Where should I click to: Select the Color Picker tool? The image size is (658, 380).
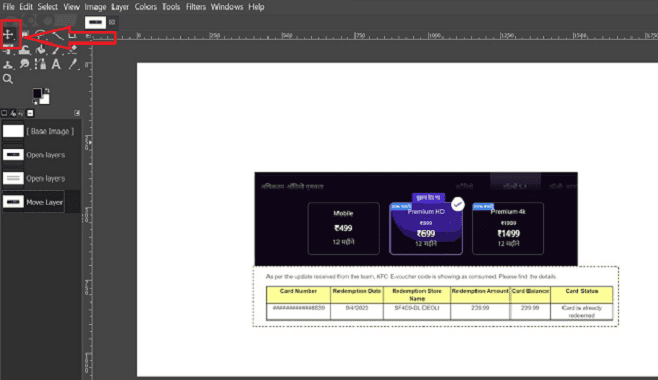coord(72,64)
